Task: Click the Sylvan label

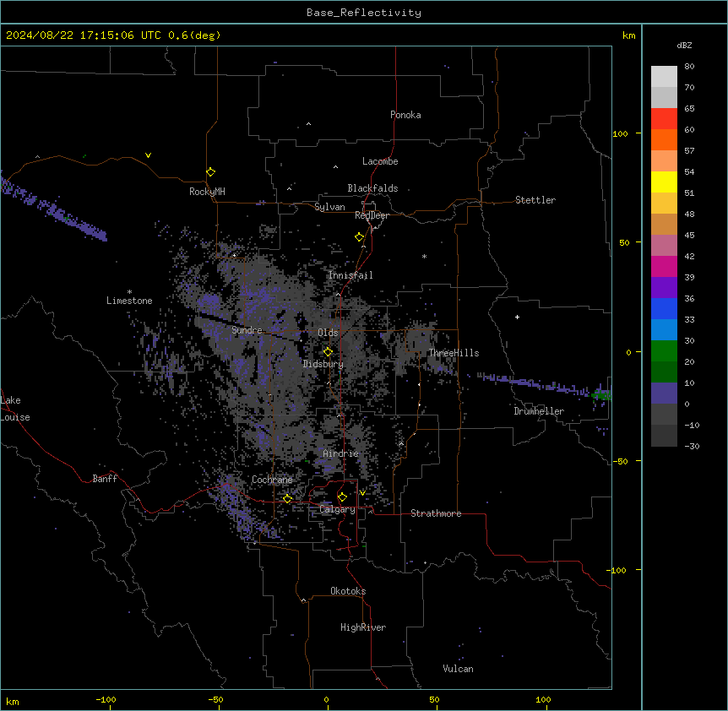Action: pos(329,207)
